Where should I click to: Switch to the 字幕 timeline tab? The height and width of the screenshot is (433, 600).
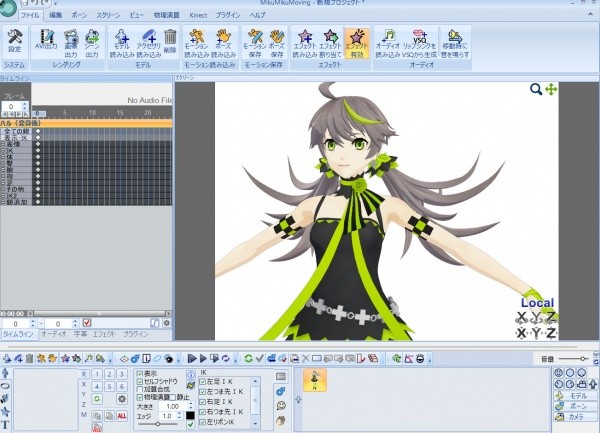[x=80, y=334]
